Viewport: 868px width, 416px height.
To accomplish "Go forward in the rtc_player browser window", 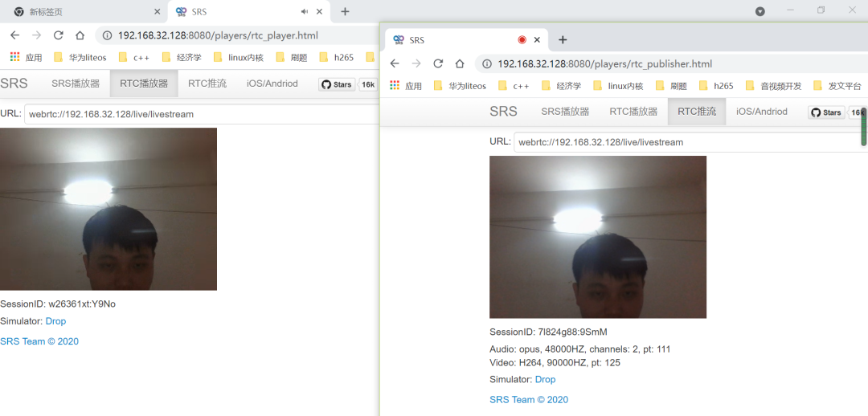I will pyautogui.click(x=36, y=35).
